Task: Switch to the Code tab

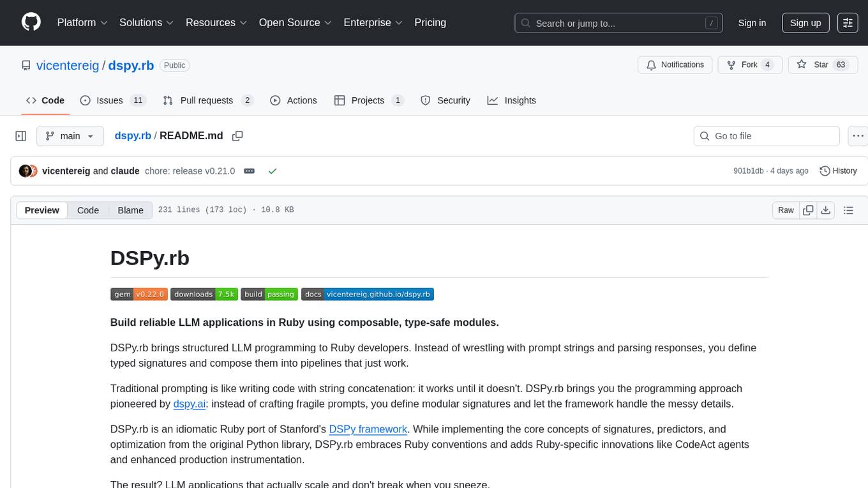Action: [45, 100]
